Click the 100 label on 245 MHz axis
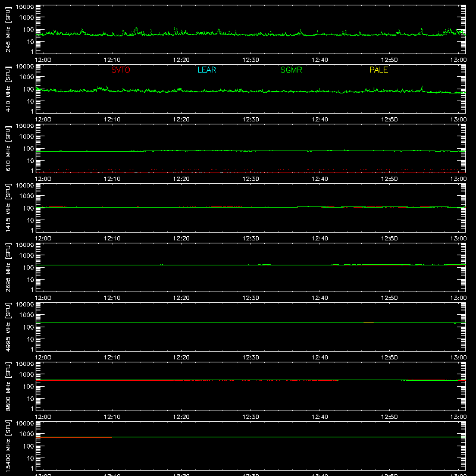 pos(29,30)
